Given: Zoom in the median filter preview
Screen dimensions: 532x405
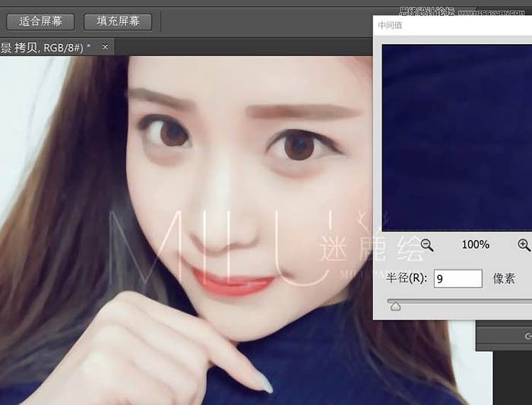Looking at the screenshot, I should tap(524, 245).
